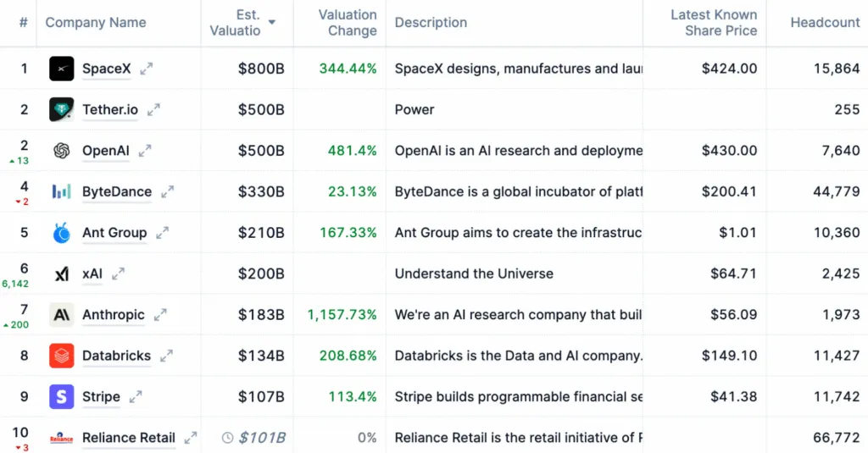
Task: Click the clock icon beside $101B valuation
Action: (227, 438)
